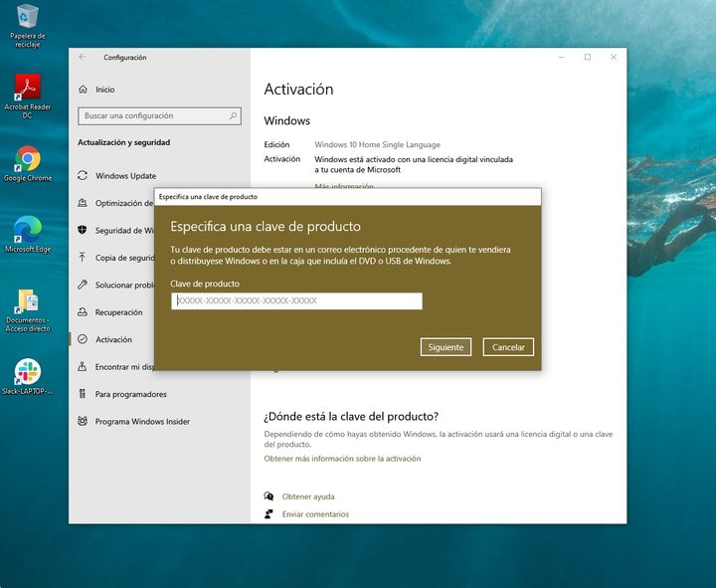The height and width of the screenshot is (588, 716).
Task: Click the Buscar una configuración search box
Action: coord(159,116)
